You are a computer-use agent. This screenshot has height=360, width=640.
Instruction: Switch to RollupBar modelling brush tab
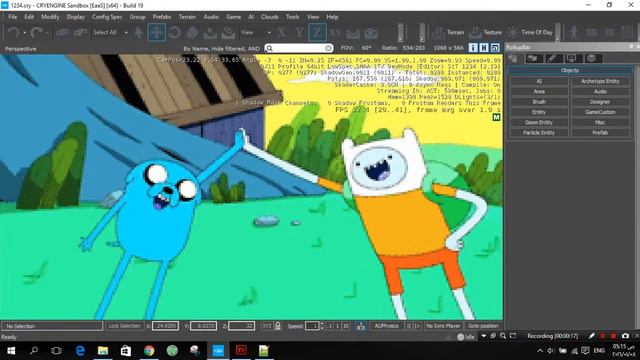pyautogui.click(x=552, y=59)
